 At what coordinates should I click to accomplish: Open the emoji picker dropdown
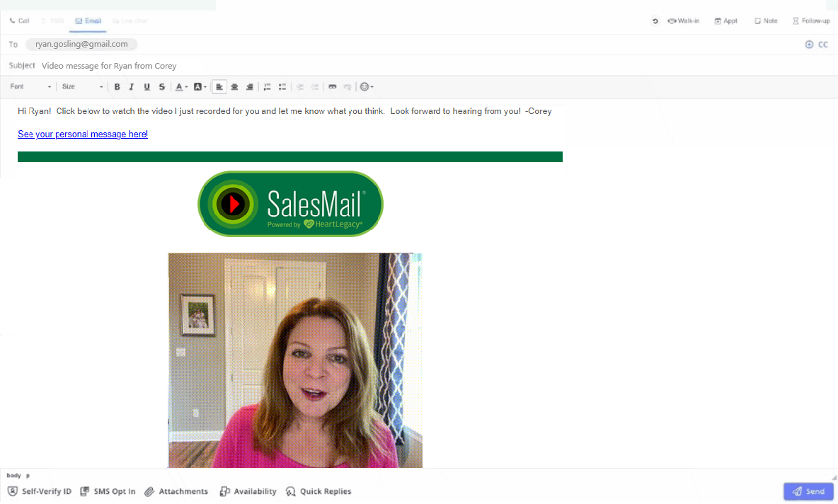tap(367, 87)
